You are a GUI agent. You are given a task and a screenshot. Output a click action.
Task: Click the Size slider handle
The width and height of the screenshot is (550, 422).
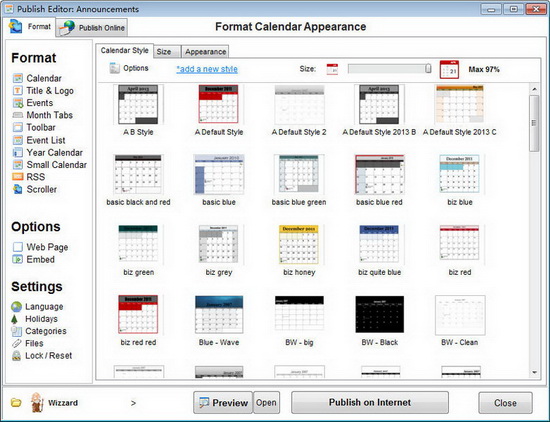click(428, 68)
